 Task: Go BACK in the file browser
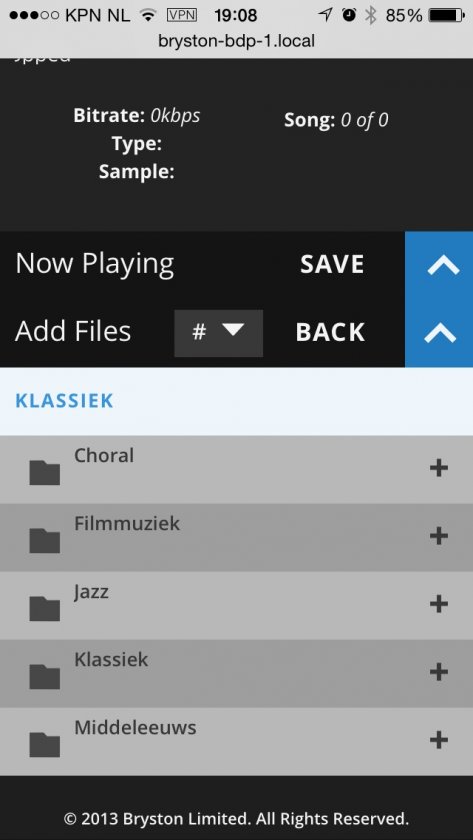pyautogui.click(x=330, y=332)
